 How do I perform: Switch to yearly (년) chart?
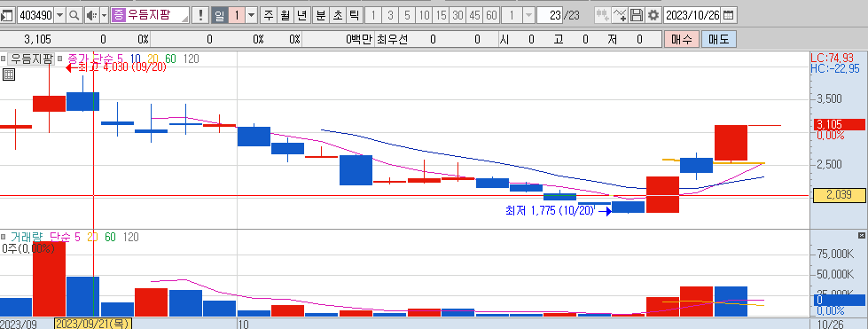point(301,15)
